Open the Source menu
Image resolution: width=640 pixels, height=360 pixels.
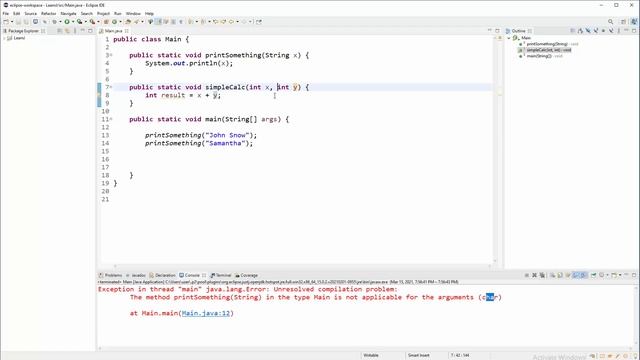pyautogui.click(x=30, y=13)
